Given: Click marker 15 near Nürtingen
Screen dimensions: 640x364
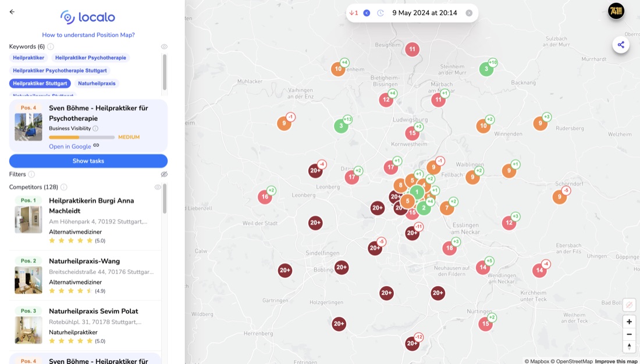Looking at the screenshot, I should (x=486, y=324).
